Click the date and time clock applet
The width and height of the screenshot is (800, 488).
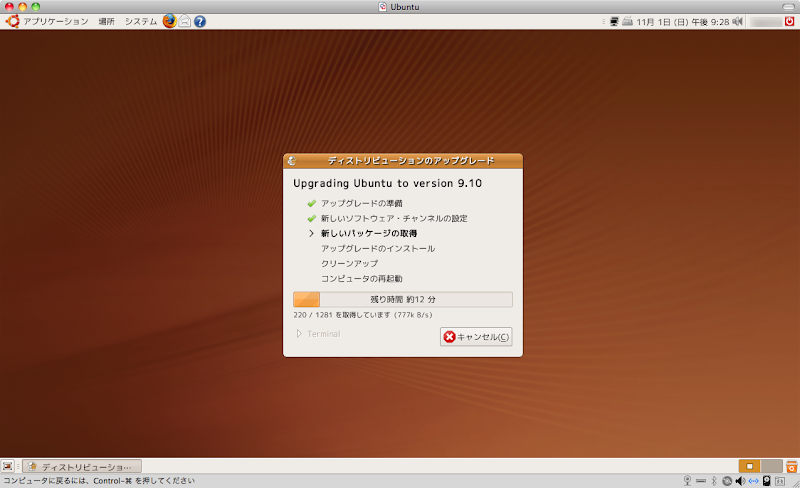click(683, 22)
